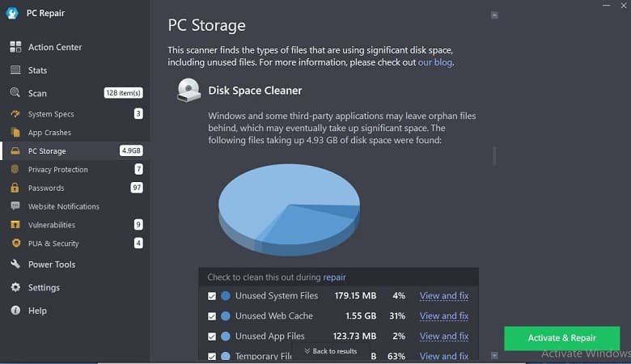The width and height of the screenshot is (631, 364).
Task: Click scrollbar up arrow at top
Action: 494,15
